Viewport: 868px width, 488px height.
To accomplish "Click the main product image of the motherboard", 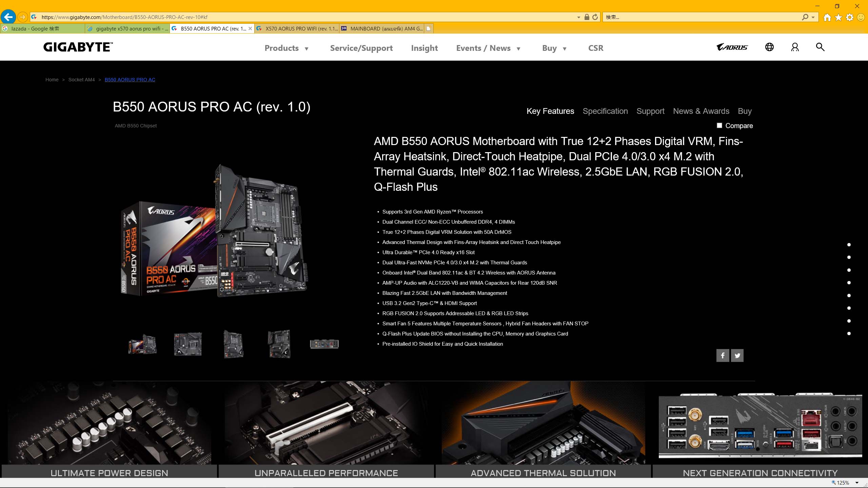I will coord(214,230).
